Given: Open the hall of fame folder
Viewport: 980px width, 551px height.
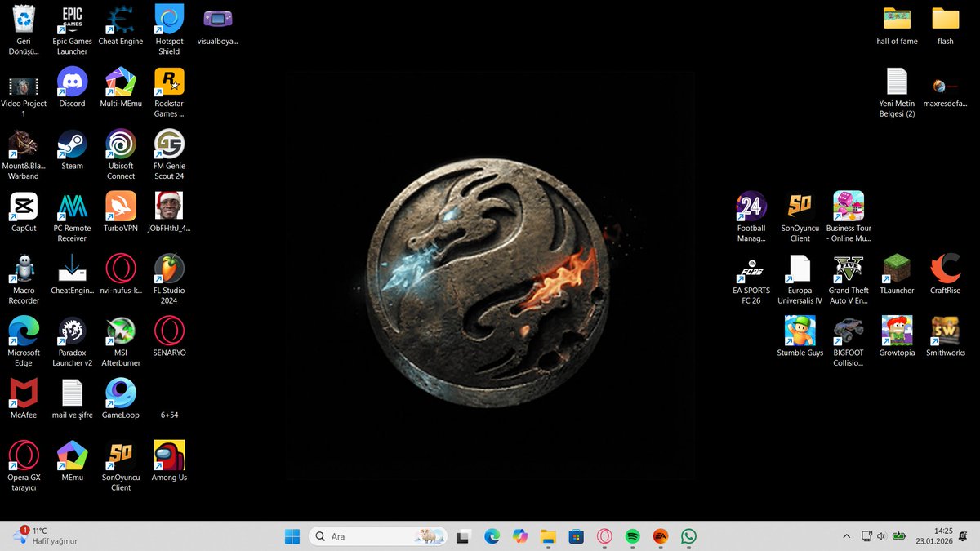Looking at the screenshot, I should coord(897,24).
